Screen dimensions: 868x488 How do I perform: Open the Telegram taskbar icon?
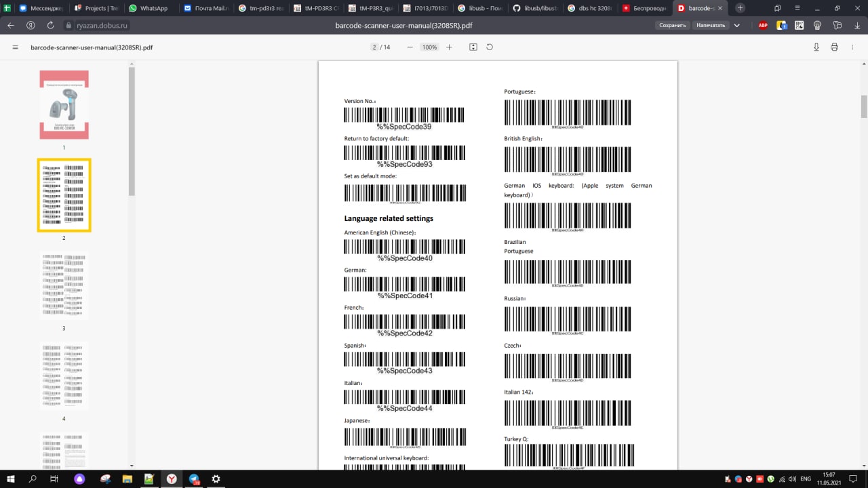(195, 479)
